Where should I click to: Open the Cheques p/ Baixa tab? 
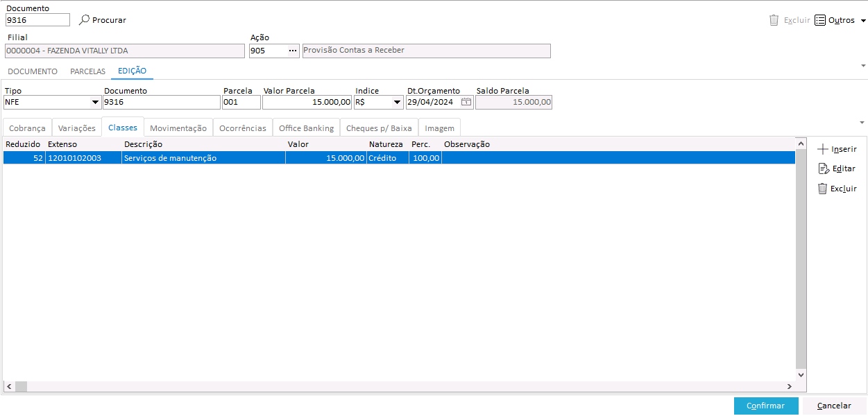pos(379,128)
